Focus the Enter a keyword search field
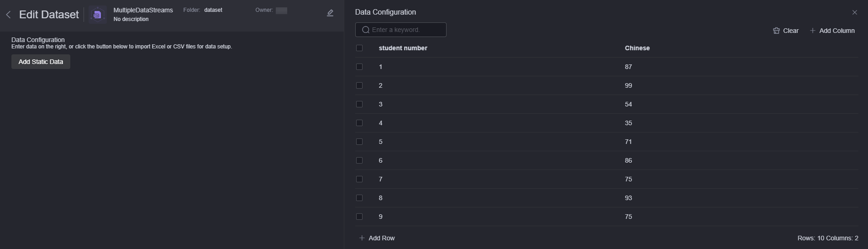This screenshot has width=868, height=249. point(401,30)
